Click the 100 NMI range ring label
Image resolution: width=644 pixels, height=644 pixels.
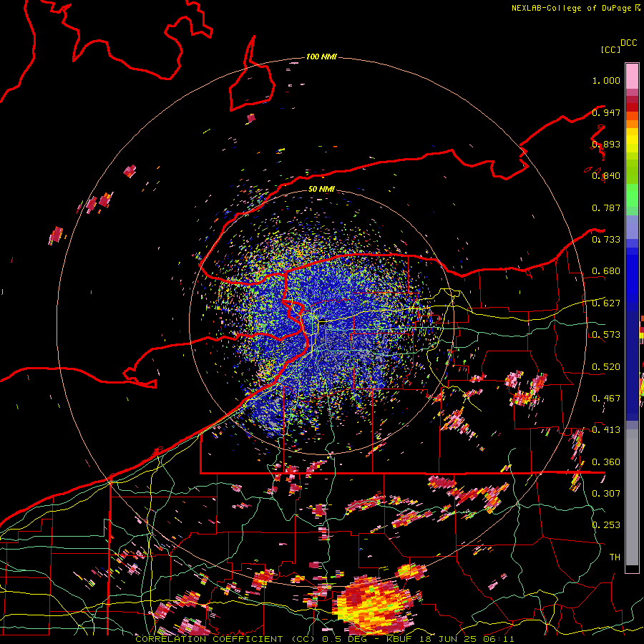(321, 57)
